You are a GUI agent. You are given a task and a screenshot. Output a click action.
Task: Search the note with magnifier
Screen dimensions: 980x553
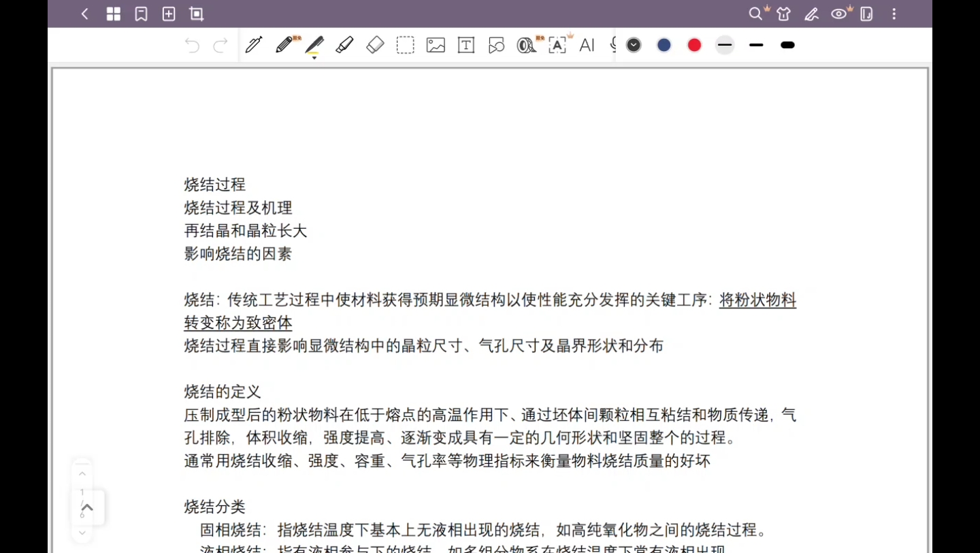pos(755,14)
